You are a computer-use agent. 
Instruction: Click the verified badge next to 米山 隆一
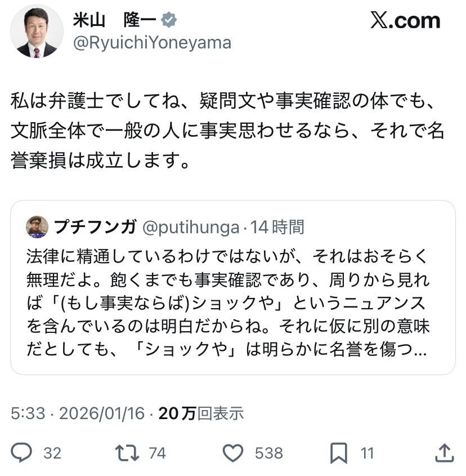(168, 21)
